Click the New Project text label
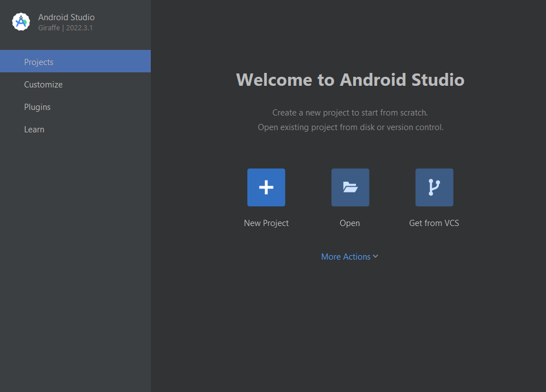The height and width of the screenshot is (392, 546). pos(266,223)
